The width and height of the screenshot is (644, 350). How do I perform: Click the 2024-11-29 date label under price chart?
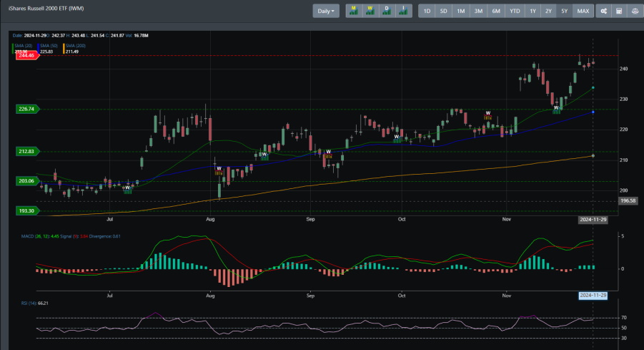(x=593, y=220)
